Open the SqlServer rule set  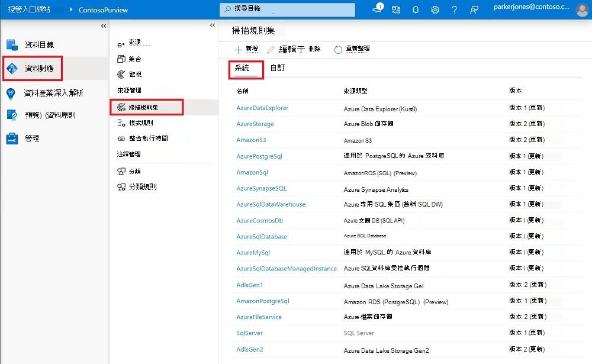point(249,333)
